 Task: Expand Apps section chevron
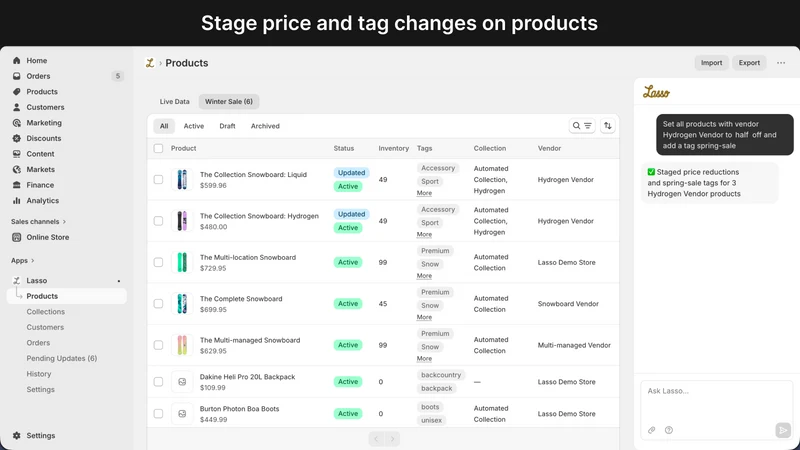(33, 261)
